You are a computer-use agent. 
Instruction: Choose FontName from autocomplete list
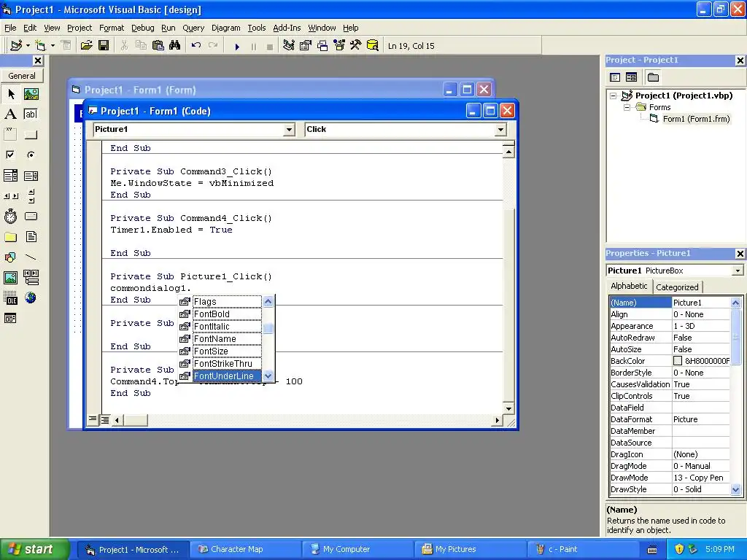220,338
